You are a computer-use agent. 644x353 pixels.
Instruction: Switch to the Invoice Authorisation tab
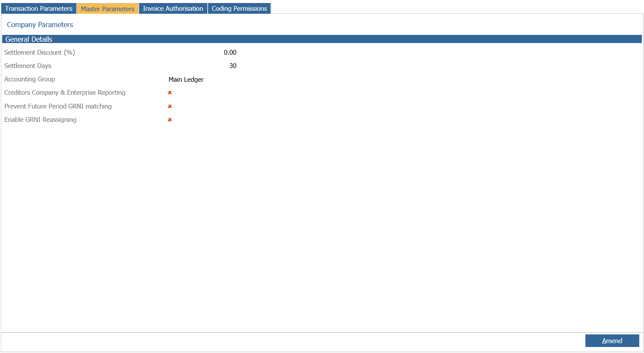click(173, 9)
